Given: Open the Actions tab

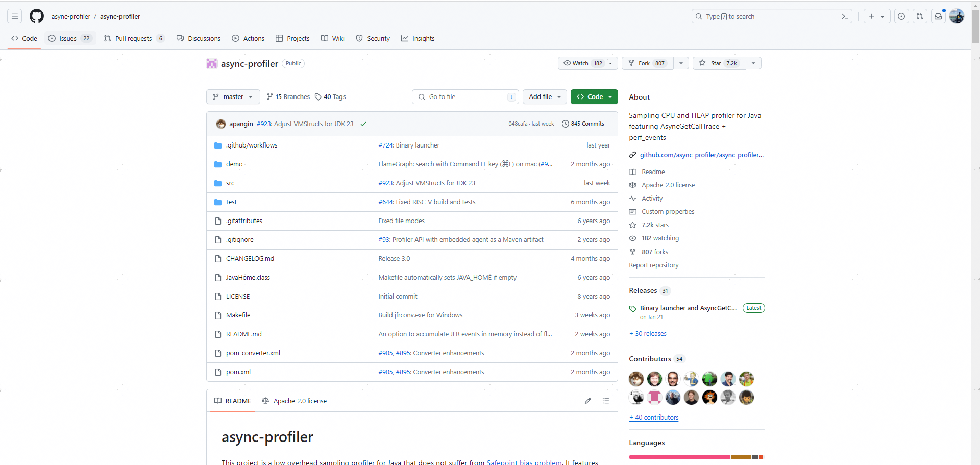Looking at the screenshot, I should tap(248, 38).
